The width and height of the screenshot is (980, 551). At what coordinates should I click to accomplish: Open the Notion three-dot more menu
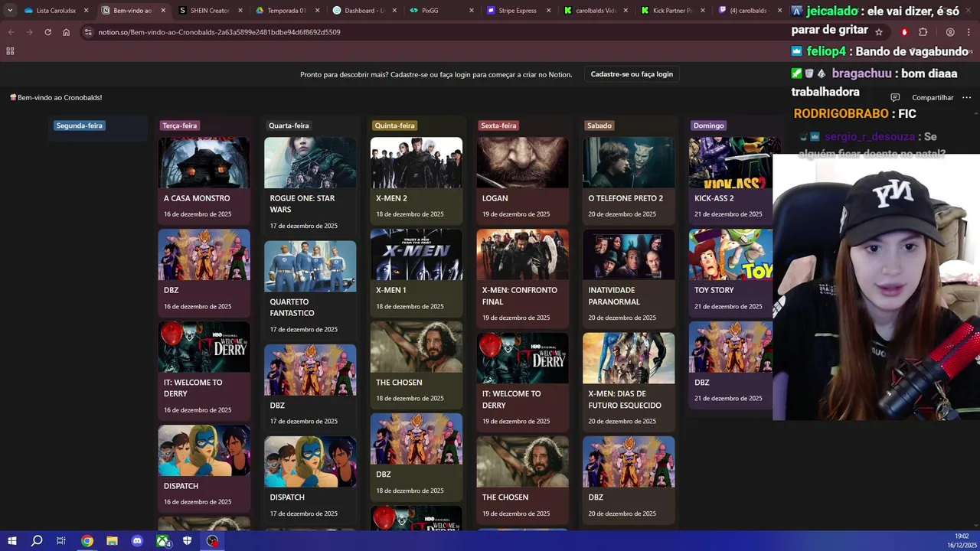tap(966, 97)
